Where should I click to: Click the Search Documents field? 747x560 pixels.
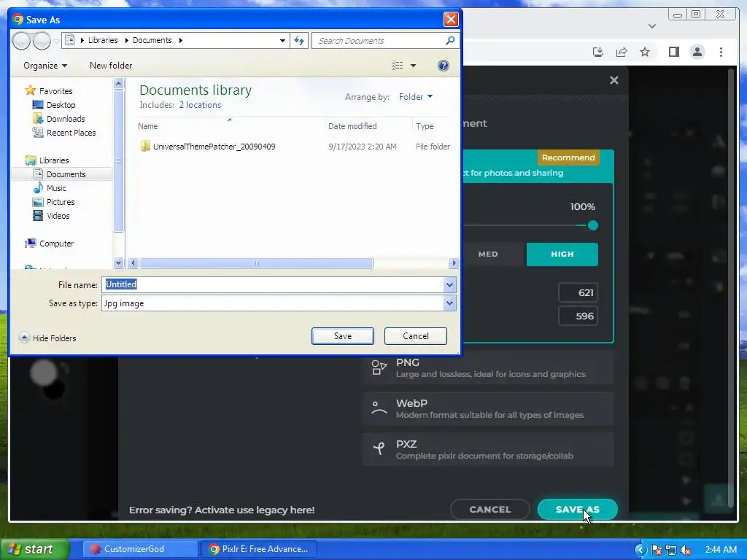coord(379,41)
